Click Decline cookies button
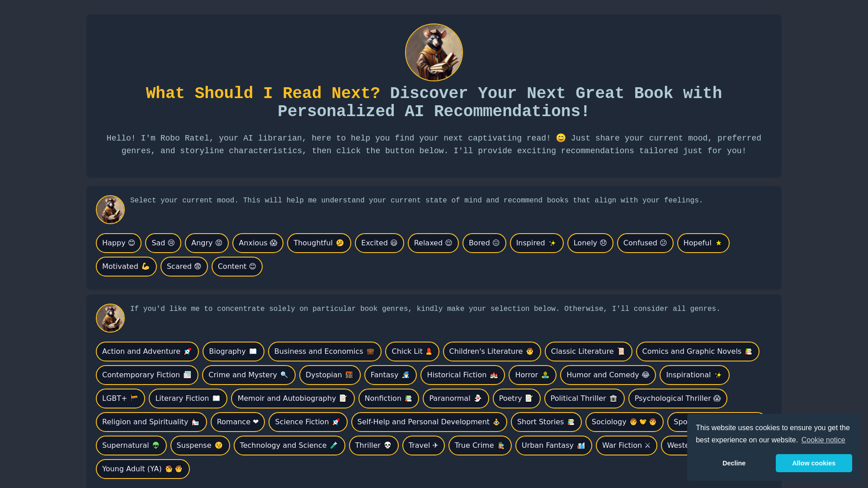868x488 pixels. pos(734,463)
